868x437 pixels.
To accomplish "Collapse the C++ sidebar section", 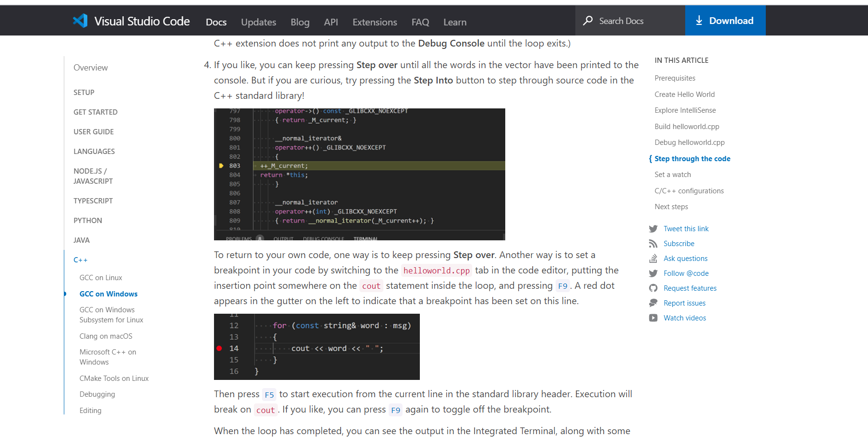I will tap(80, 260).
